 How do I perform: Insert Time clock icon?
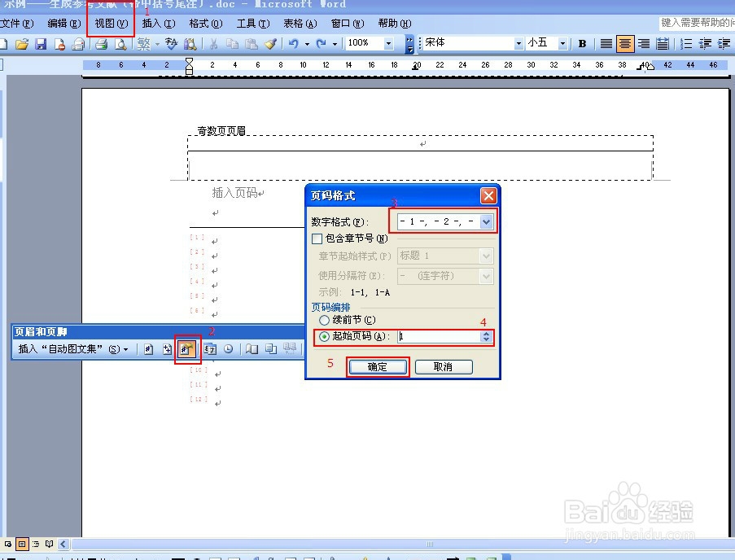pos(228,349)
